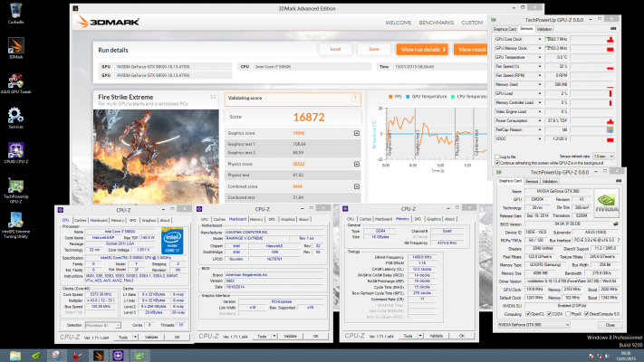Open Caches tab in CPU-Z CPU window
Viewport: 644px width, 362px height.
pos(80,221)
